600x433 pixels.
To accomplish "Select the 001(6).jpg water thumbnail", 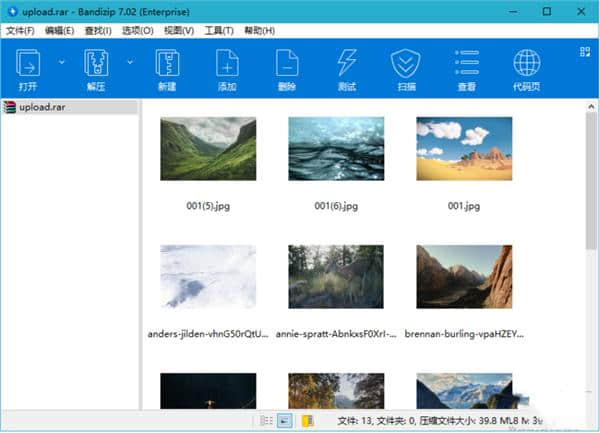I will (x=336, y=149).
